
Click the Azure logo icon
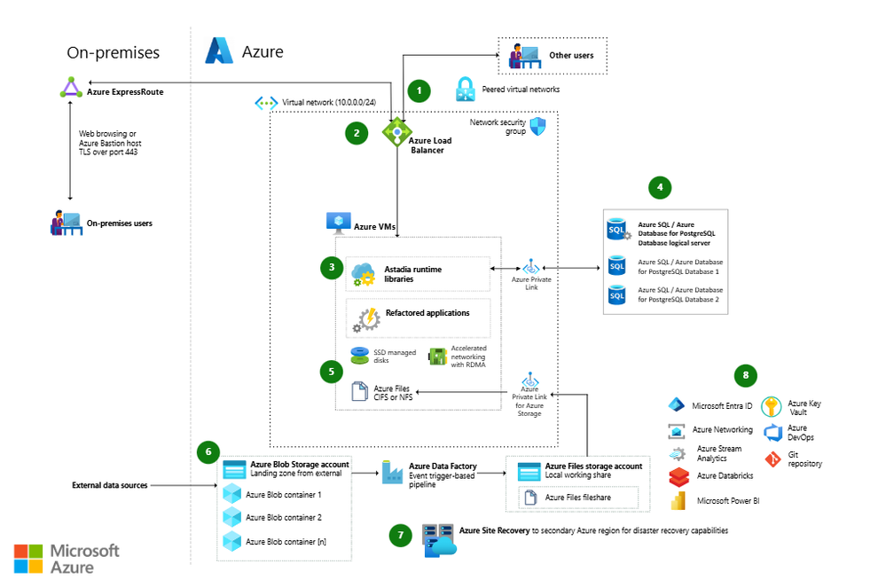(219, 51)
